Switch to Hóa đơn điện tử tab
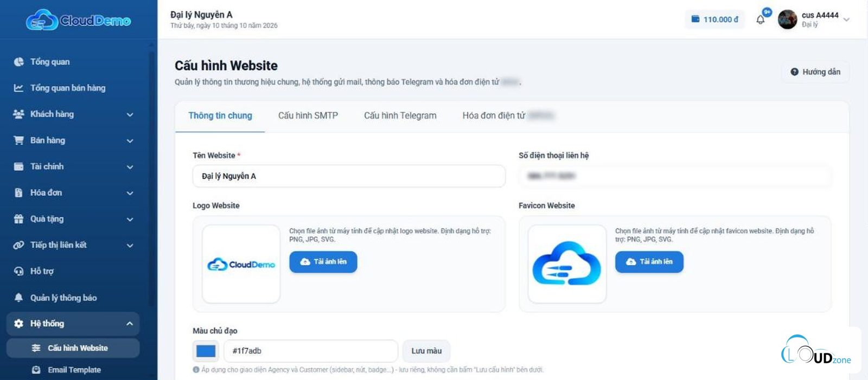 click(507, 115)
